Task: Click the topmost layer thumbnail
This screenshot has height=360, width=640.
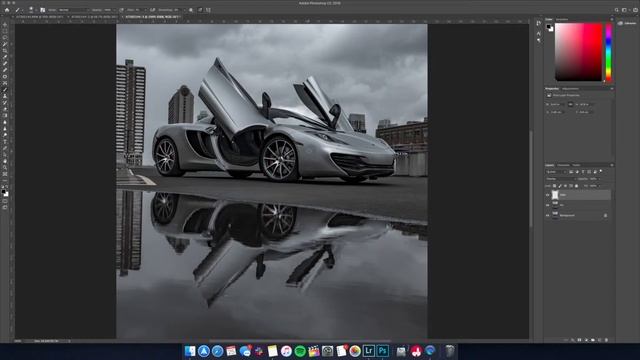Action: (x=555, y=195)
